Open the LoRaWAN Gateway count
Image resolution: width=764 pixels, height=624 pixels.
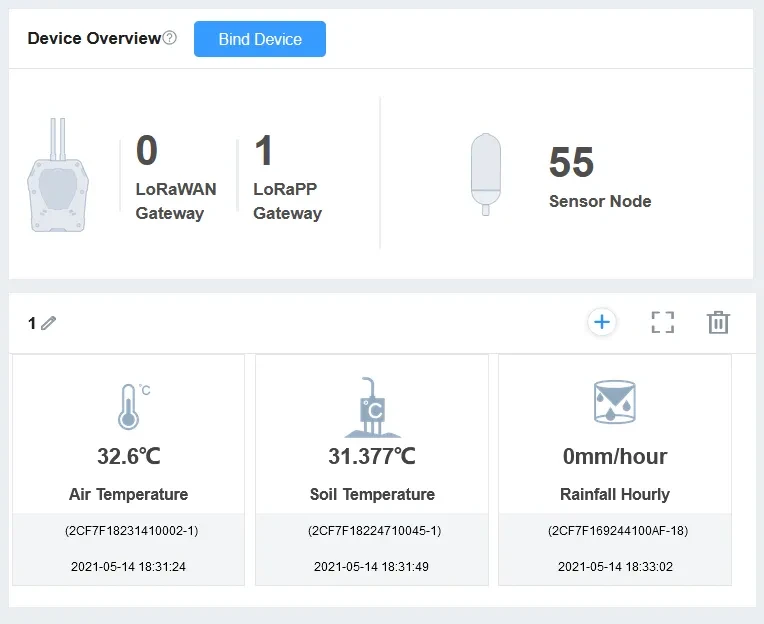(147, 152)
